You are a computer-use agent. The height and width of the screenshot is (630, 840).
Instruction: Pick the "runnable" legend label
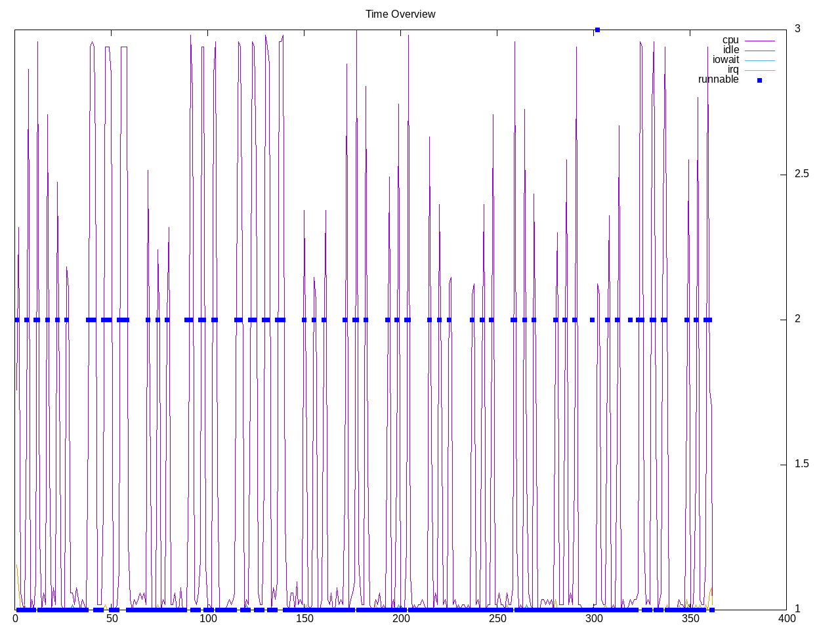[x=718, y=79]
